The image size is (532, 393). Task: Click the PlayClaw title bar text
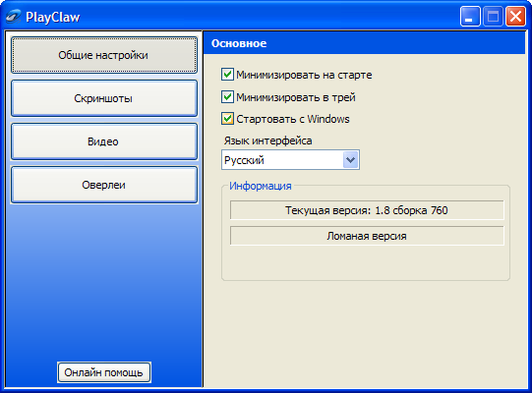pos(53,17)
